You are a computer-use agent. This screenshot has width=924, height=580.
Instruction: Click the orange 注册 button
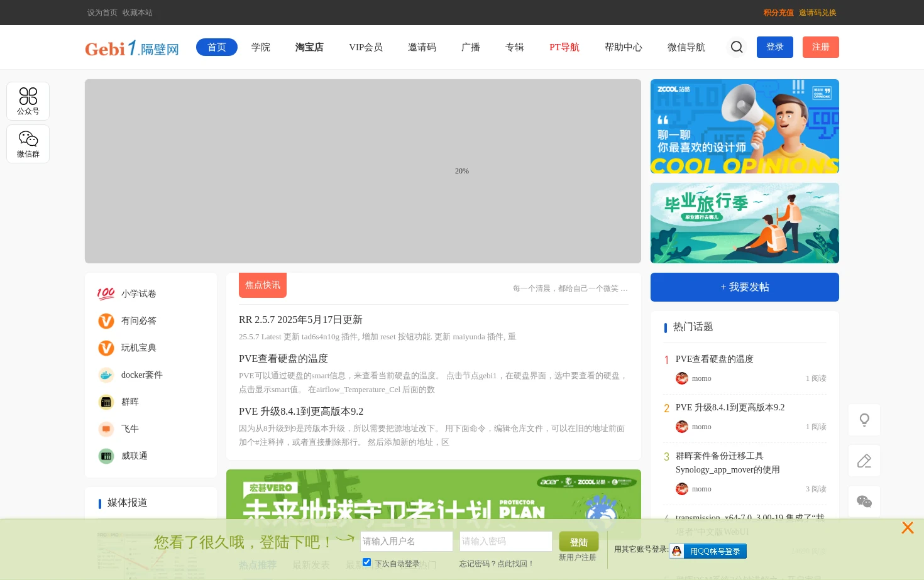(821, 47)
